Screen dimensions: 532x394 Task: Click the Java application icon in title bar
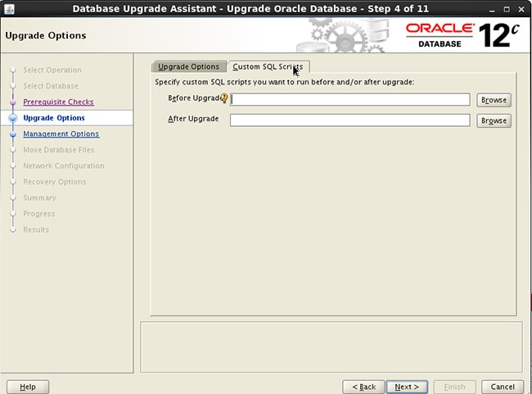point(10,9)
